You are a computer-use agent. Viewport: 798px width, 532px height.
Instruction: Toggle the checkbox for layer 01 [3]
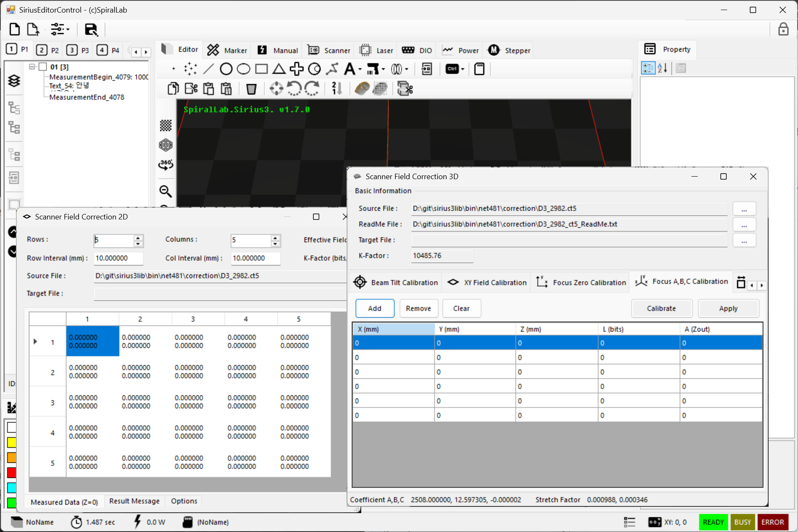tap(43, 67)
